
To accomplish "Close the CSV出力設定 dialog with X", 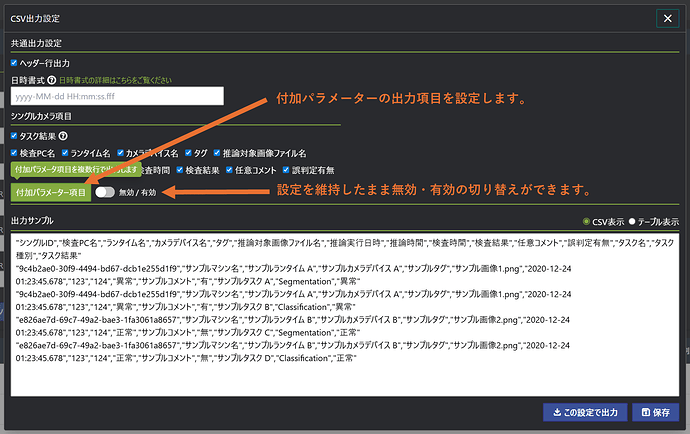I will click(667, 18).
